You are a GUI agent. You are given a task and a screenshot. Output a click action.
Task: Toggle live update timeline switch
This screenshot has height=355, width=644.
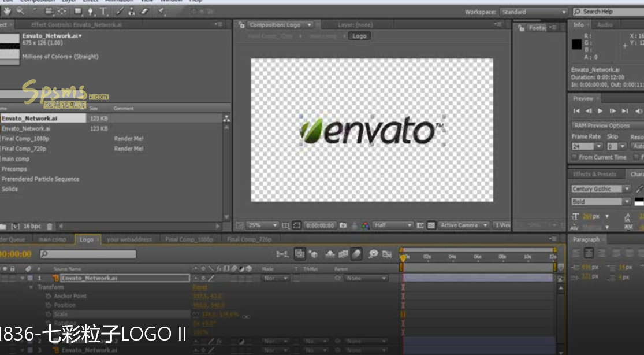299,254
